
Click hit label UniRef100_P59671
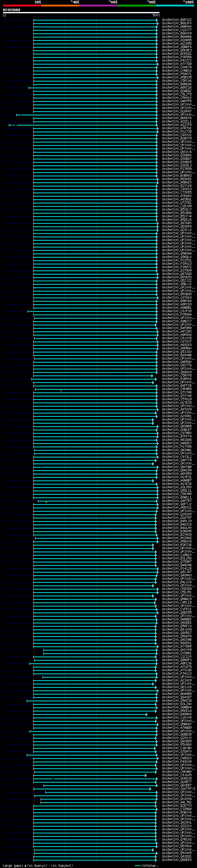pyautogui.click(x=177, y=74)
